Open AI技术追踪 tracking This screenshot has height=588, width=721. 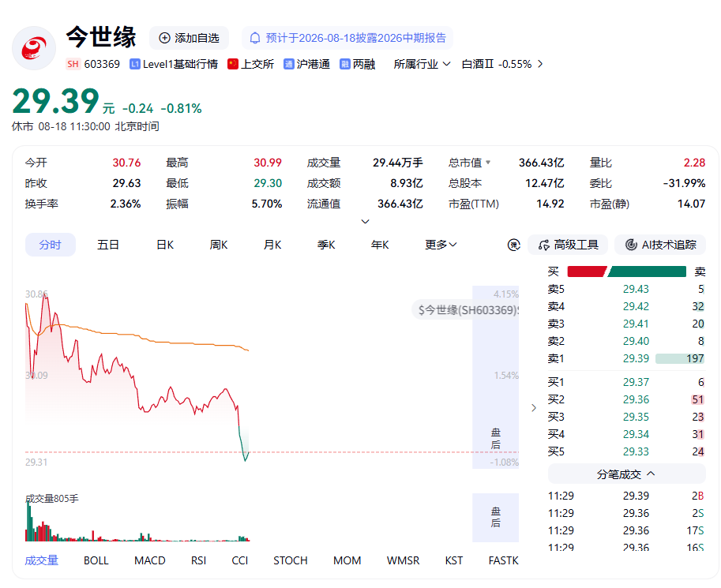[x=660, y=245]
